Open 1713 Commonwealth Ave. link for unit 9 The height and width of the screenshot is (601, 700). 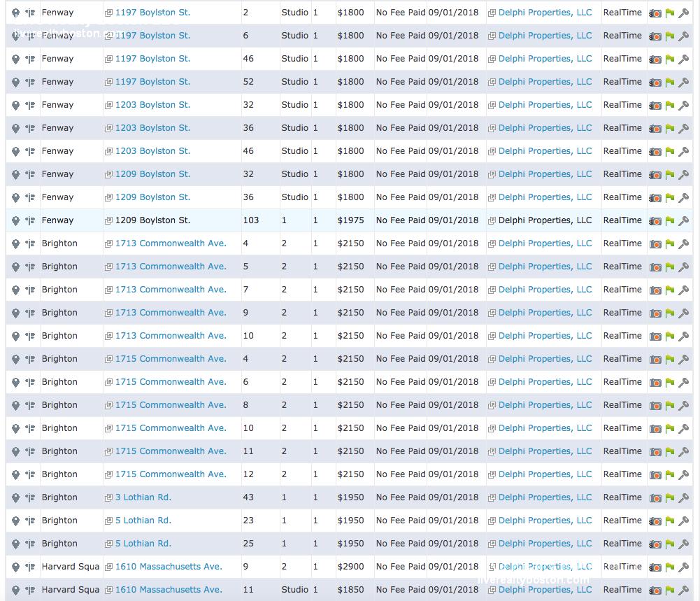(x=171, y=313)
